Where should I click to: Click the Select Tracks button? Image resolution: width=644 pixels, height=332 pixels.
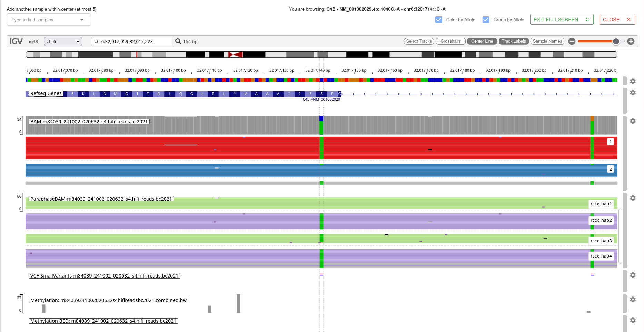coord(419,41)
